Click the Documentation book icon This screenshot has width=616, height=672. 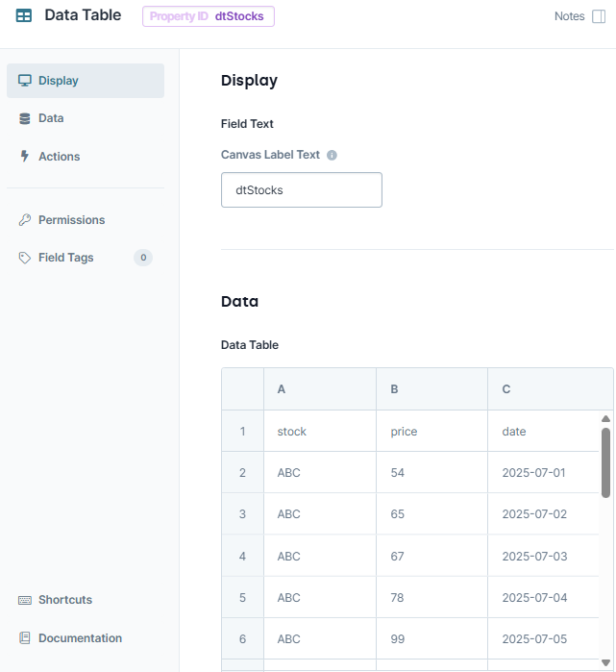pyautogui.click(x=25, y=638)
